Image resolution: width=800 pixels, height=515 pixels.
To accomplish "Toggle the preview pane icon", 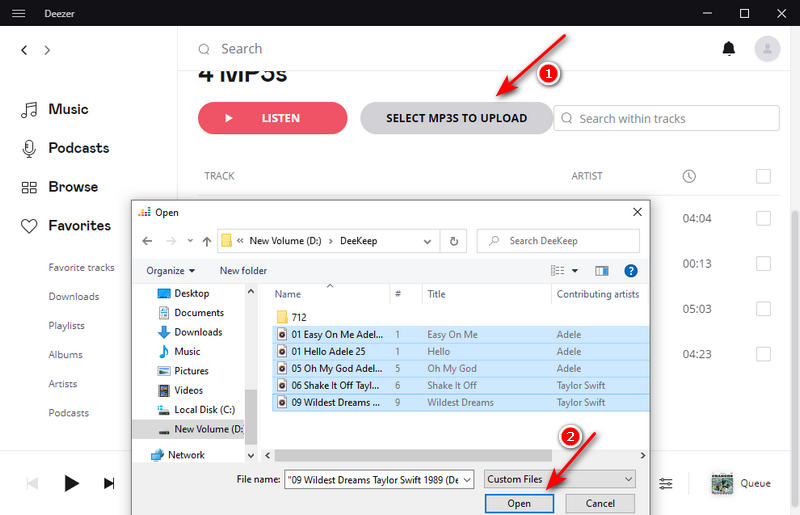I will tap(602, 271).
